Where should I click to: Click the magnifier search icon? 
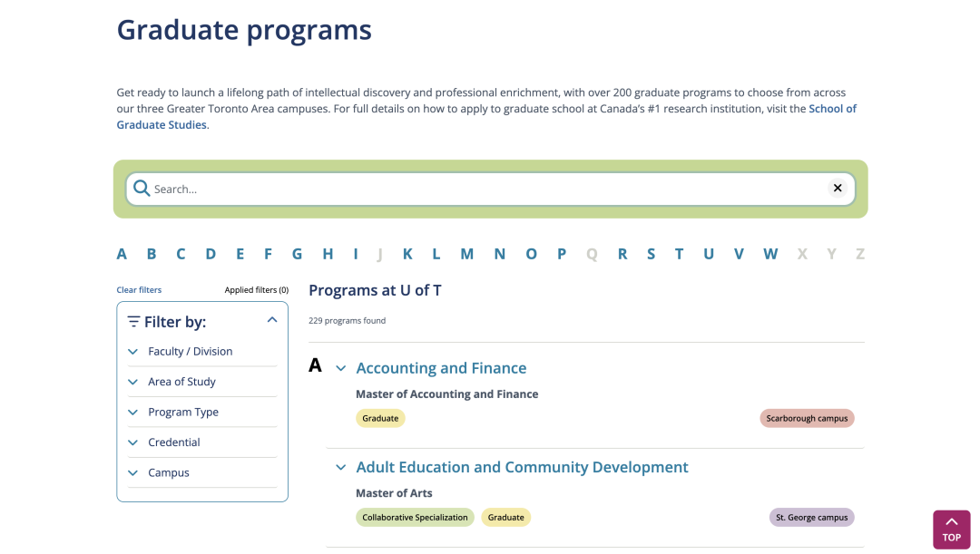tap(142, 189)
